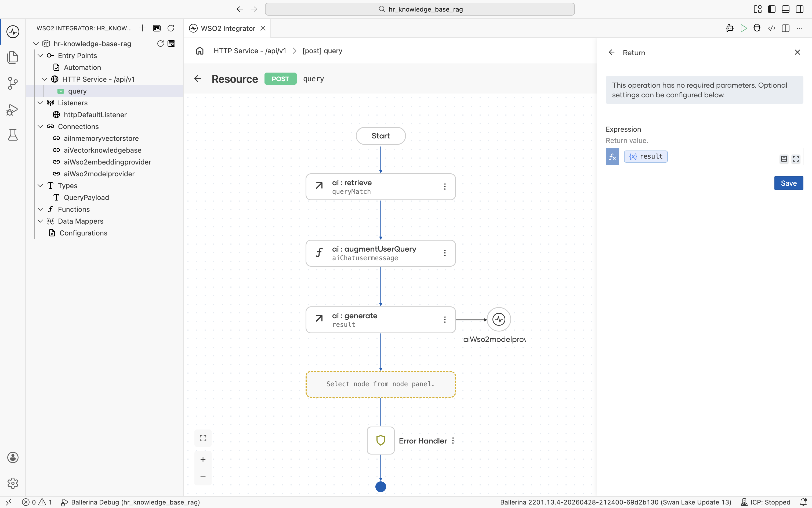The image size is (812, 508).
Task: Expand the expression editor fullscreen icon
Action: (796, 159)
